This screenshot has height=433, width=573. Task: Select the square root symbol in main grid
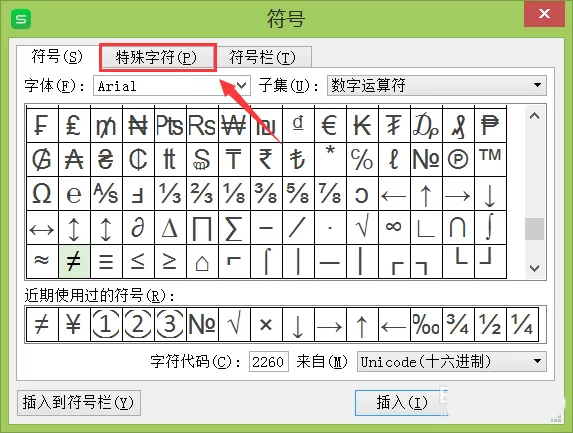(363, 228)
